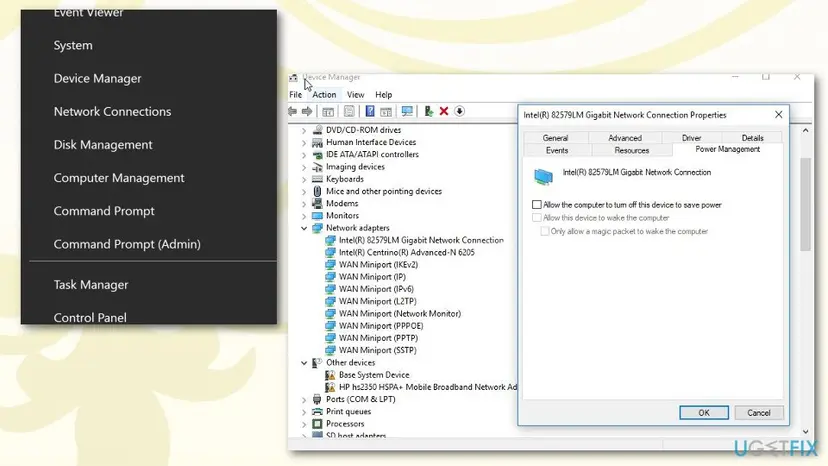828x466 pixels.
Task: Select WAN Miniport (Network Monitor) in tree
Action: [x=400, y=313]
